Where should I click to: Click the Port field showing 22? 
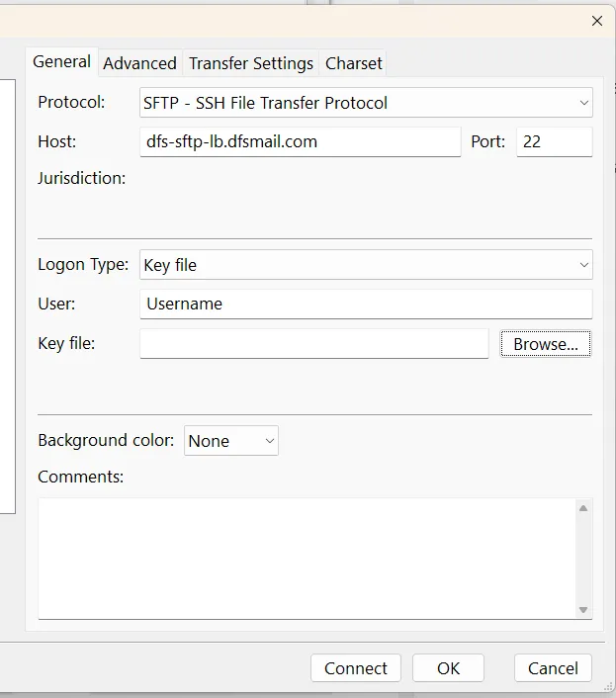[x=554, y=142]
